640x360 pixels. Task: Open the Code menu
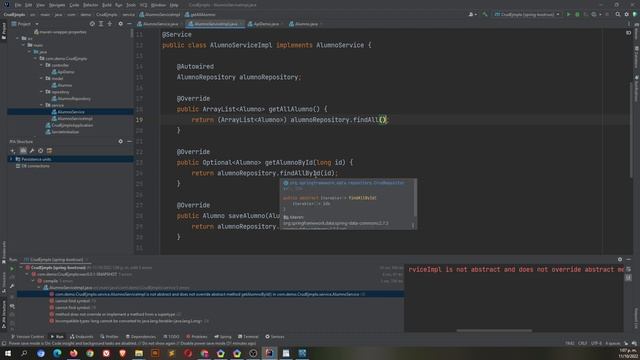point(74,5)
